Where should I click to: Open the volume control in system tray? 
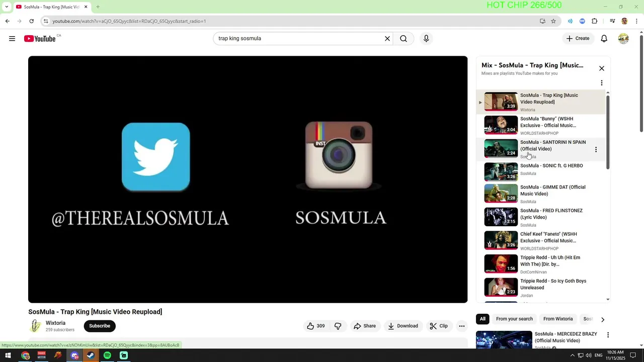589,355
